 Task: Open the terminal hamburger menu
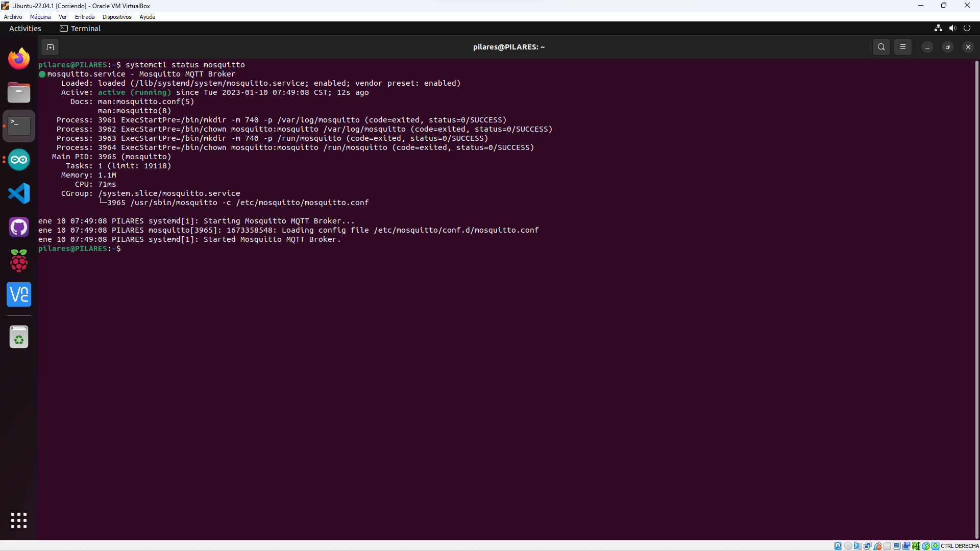[x=902, y=47]
